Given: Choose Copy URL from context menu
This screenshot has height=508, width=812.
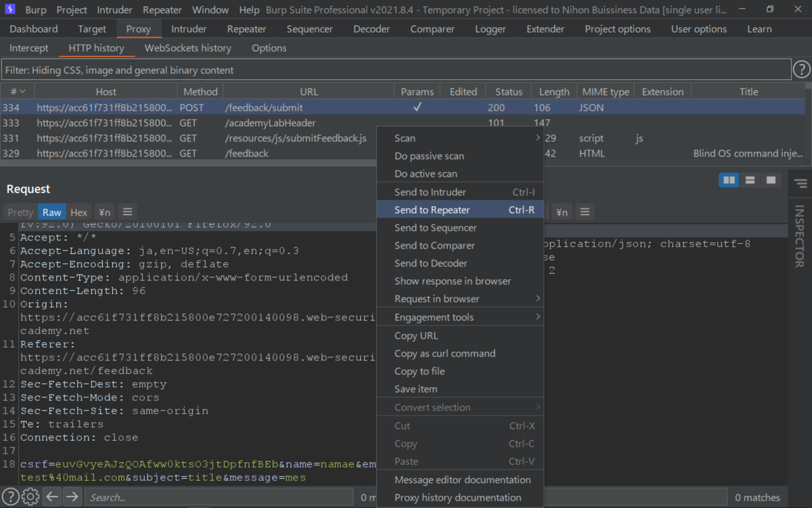Looking at the screenshot, I should click(x=460, y=335).
